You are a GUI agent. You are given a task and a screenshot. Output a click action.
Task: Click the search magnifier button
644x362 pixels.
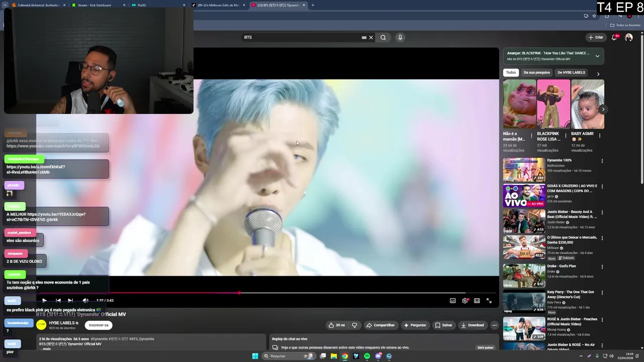(x=383, y=37)
